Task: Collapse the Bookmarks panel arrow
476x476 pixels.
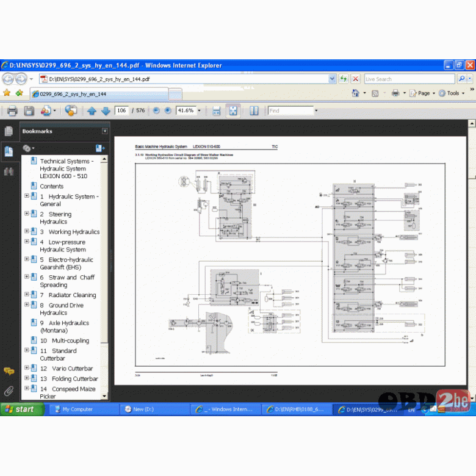Action: click(105, 131)
